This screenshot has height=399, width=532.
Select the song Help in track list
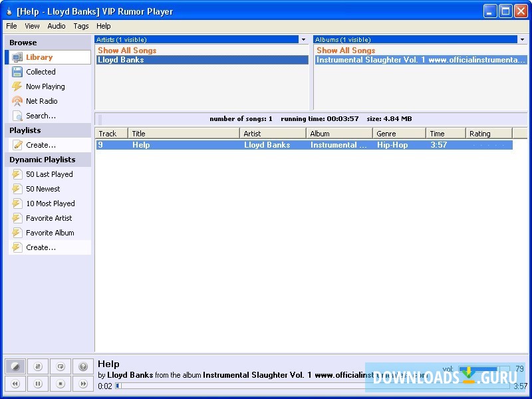141,145
